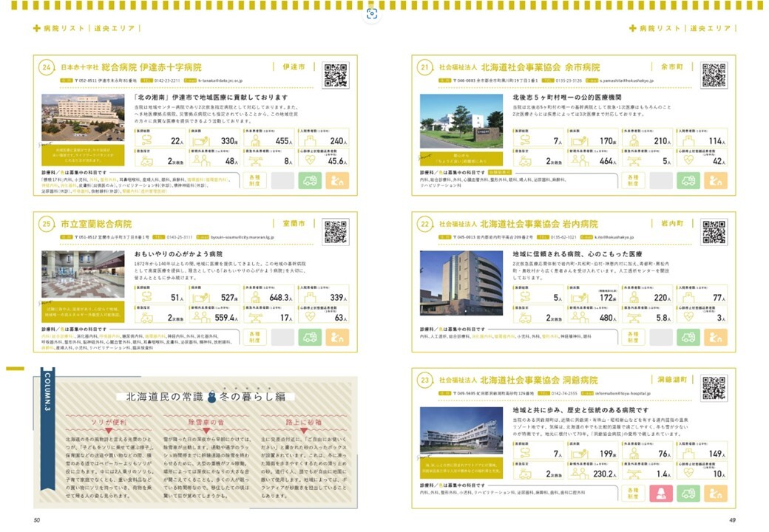Scan the QR code for 伊達赤十字病院

coord(337,74)
